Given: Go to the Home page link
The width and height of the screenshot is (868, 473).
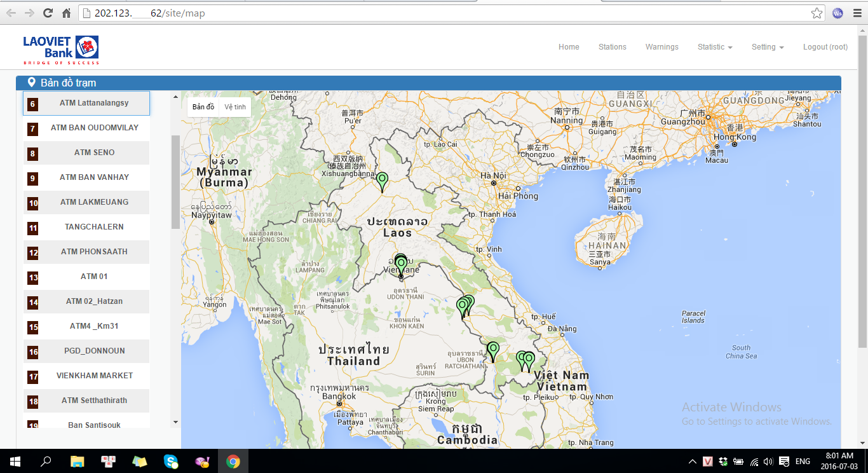Looking at the screenshot, I should coord(569,47).
